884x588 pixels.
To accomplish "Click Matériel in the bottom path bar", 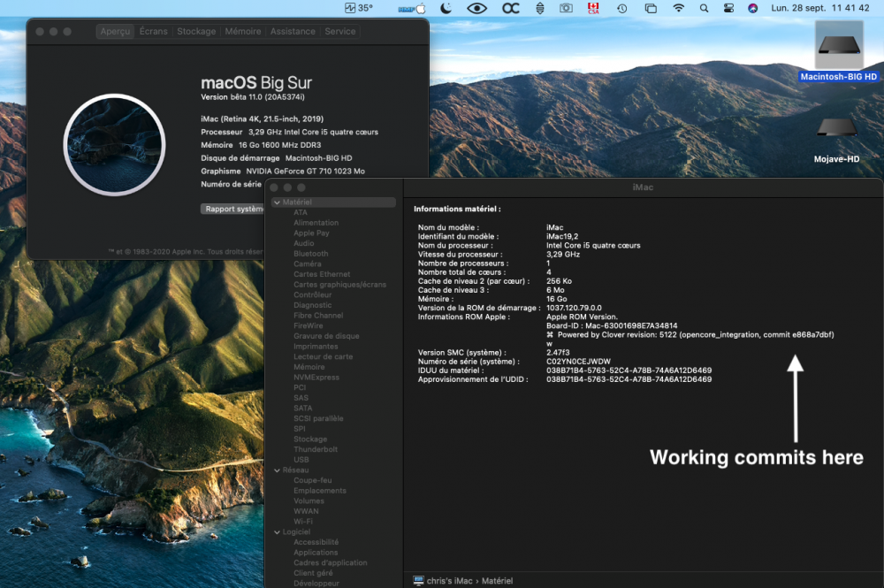I will pos(497,581).
